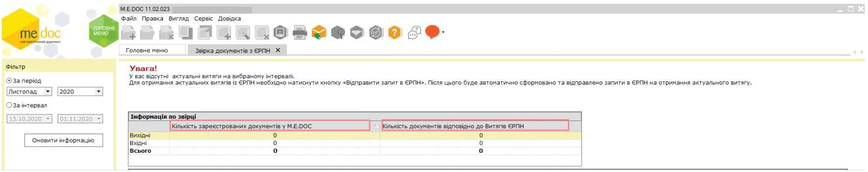The width and height of the screenshot is (868, 172).
Task: Click Всього count under Витягів ЄРПН column
Action: click(481, 151)
